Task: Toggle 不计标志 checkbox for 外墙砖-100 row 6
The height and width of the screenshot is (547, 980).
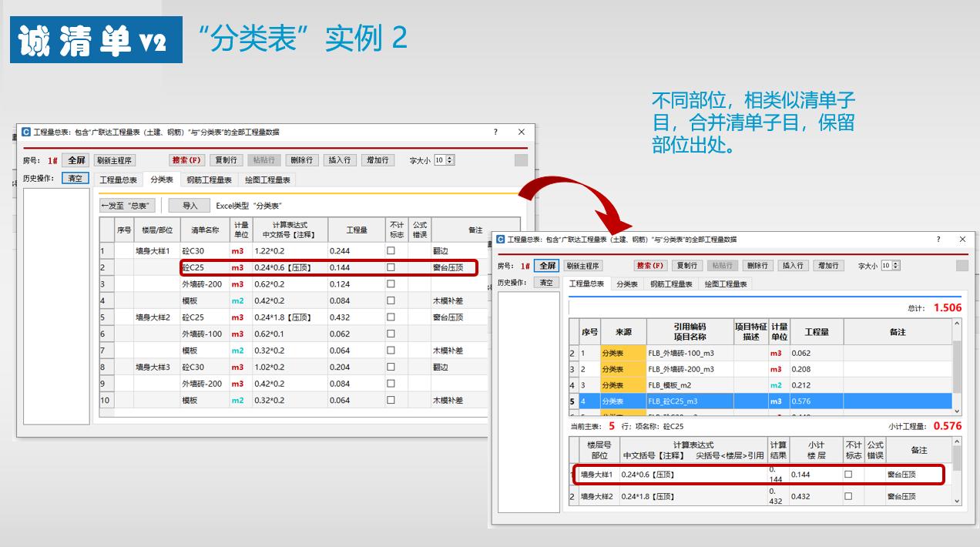Action: point(391,334)
